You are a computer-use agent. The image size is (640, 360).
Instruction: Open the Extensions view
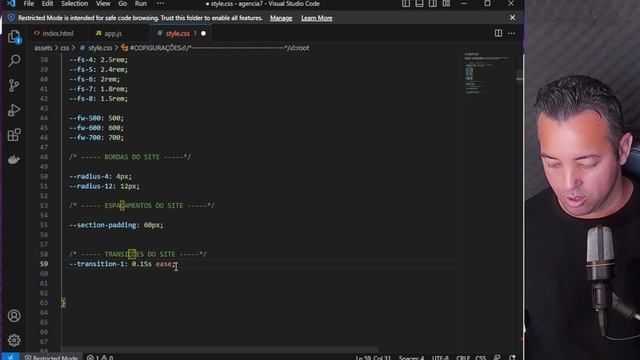14,135
